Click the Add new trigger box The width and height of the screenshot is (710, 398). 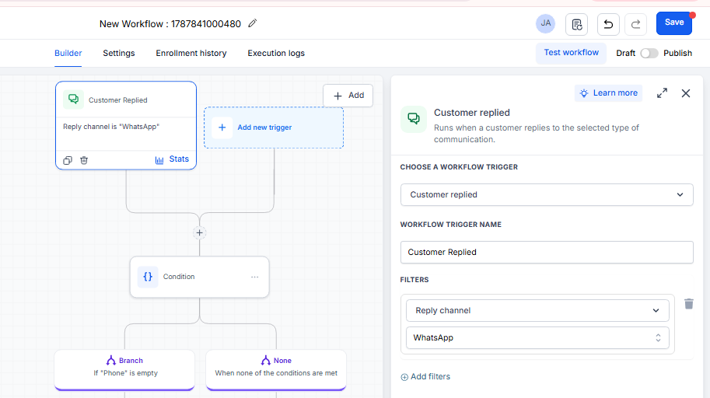tap(273, 128)
